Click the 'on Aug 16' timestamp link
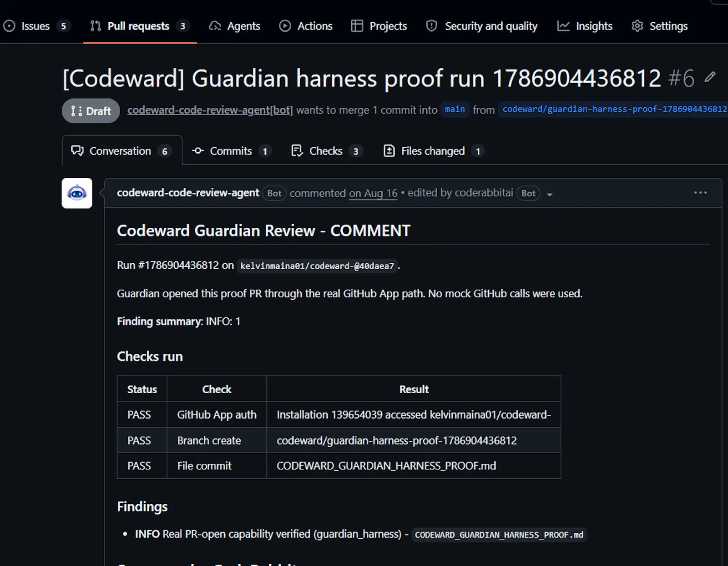Screen dimensions: 728x566 (373, 193)
